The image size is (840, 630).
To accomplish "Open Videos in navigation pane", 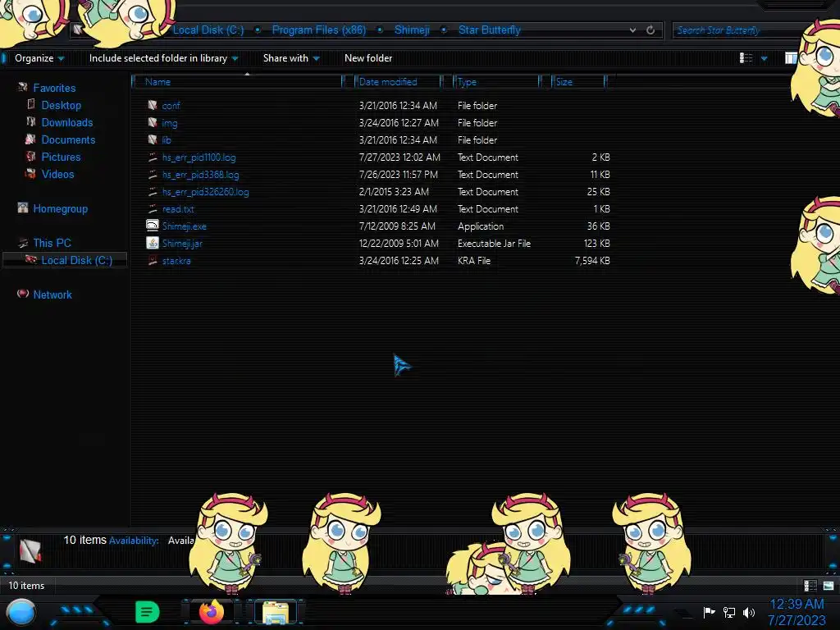I will click(58, 174).
